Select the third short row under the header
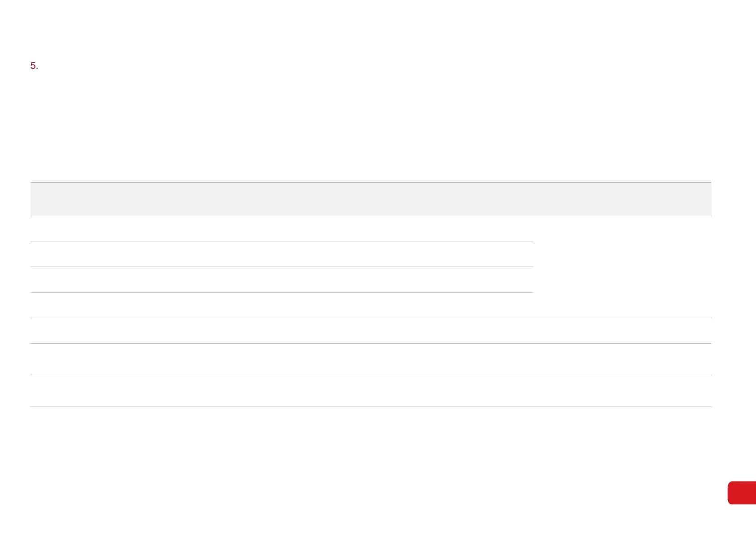Screen dimensions: 756x534 pyautogui.click(x=281, y=280)
